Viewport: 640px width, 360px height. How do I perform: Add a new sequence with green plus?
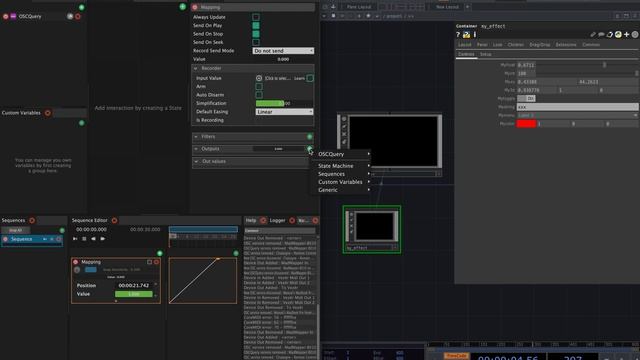[x=62, y=231]
